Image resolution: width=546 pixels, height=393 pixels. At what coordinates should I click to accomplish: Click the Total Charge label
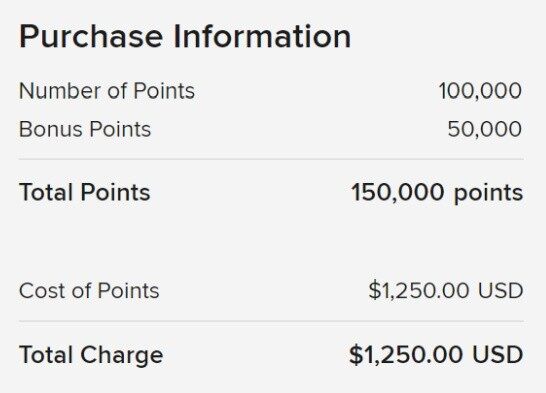point(91,356)
